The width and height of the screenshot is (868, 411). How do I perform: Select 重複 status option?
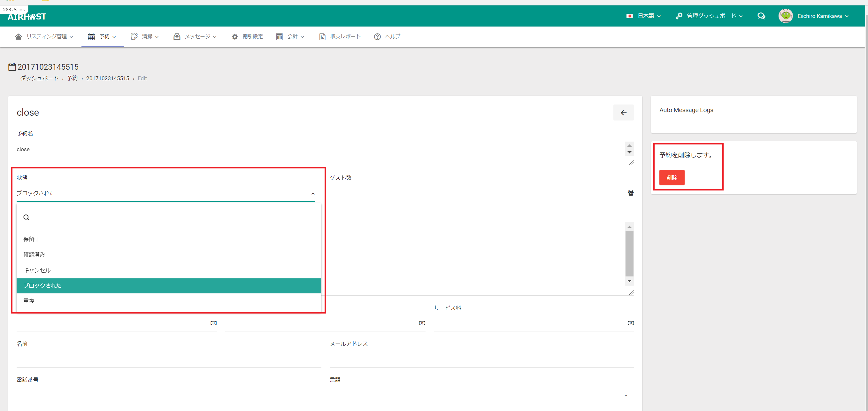[29, 301]
